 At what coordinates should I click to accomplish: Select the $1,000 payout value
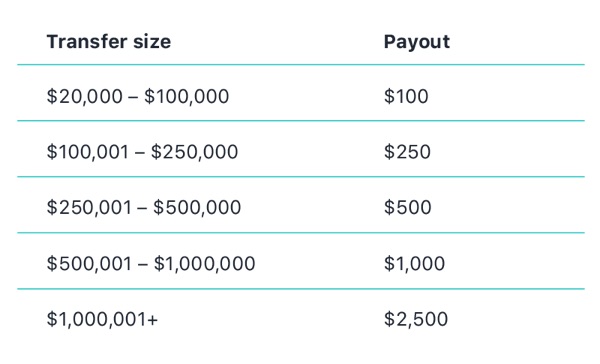pyautogui.click(x=414, y=264)
